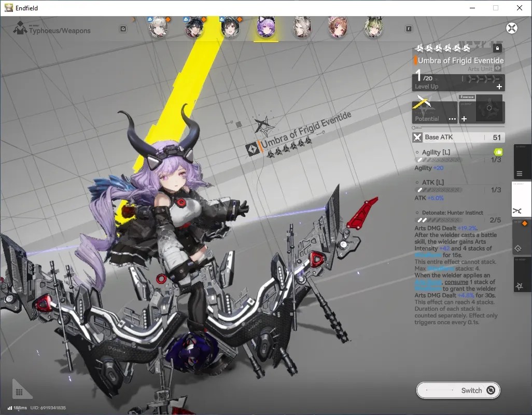Add an Essence with the plus icon
This screenshot has height=415, width=532.
[464, 119]
